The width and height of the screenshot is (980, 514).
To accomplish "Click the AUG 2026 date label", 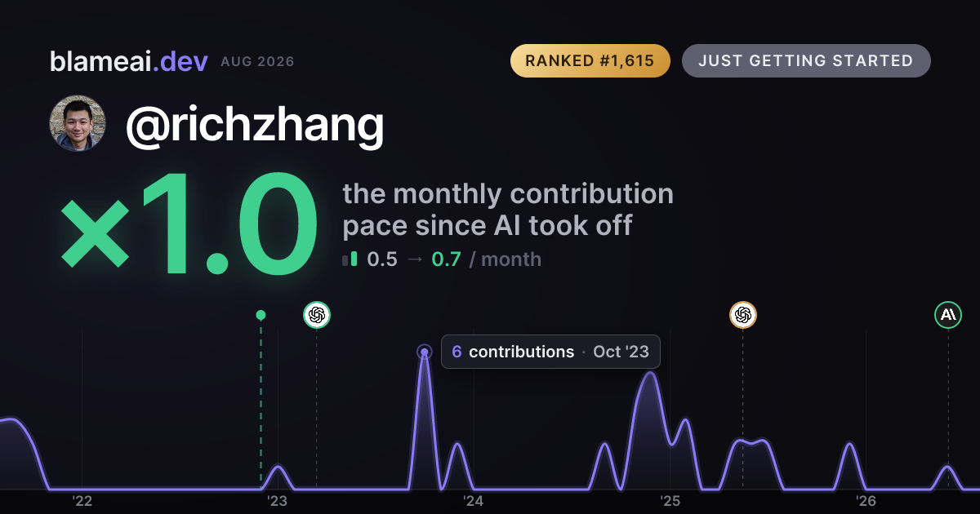I will point(257,62).
